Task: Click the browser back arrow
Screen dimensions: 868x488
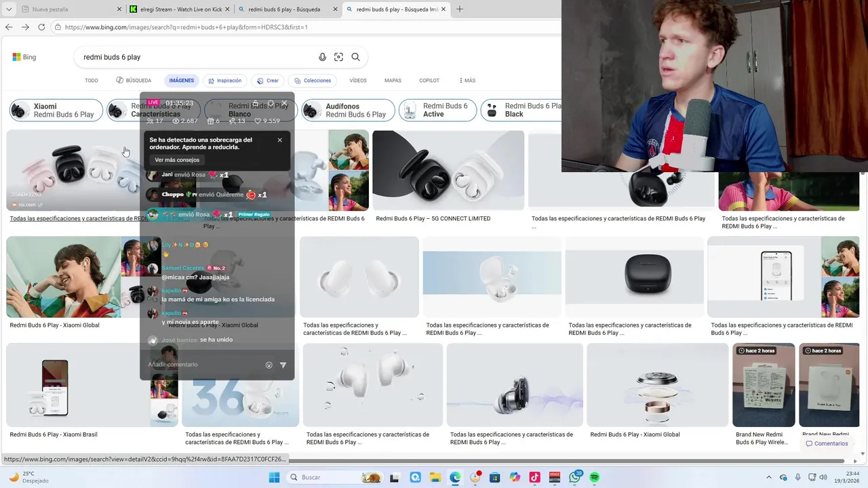Action: [9, 27]
